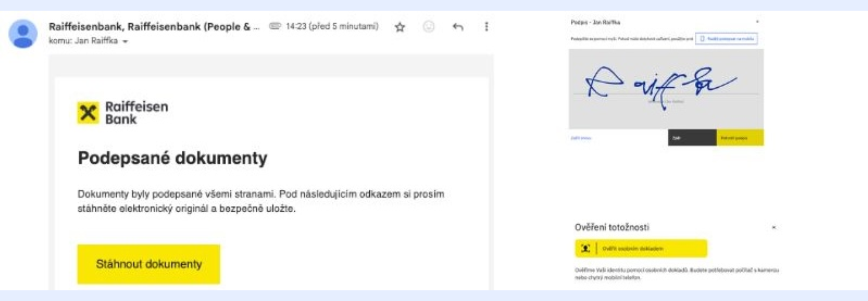The image size is (868, 301).
Task: Close the Ověření totožnosti panel
Action: [774, 227]
